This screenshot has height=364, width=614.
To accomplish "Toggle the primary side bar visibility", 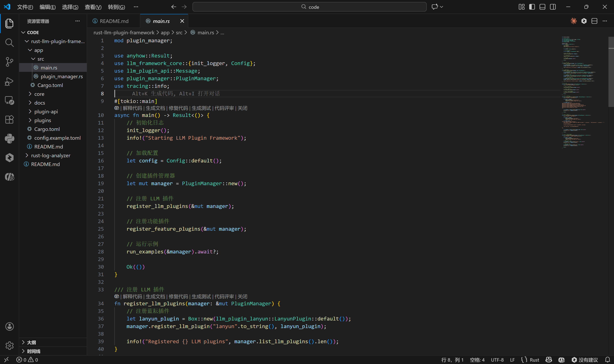I will click(532, 7).
